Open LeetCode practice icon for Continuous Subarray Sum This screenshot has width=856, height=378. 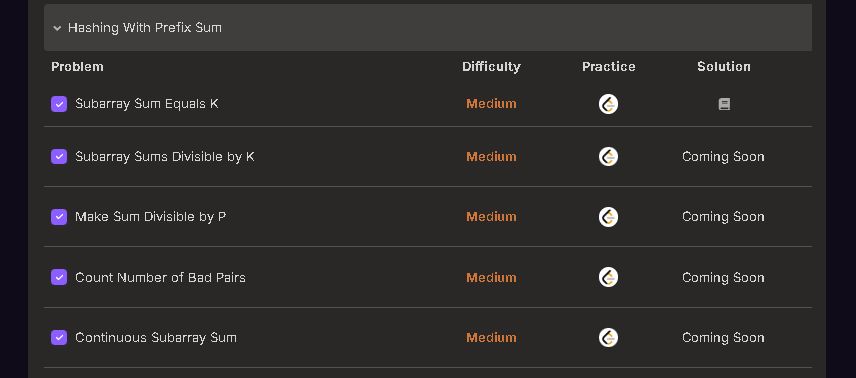point(608,338)
